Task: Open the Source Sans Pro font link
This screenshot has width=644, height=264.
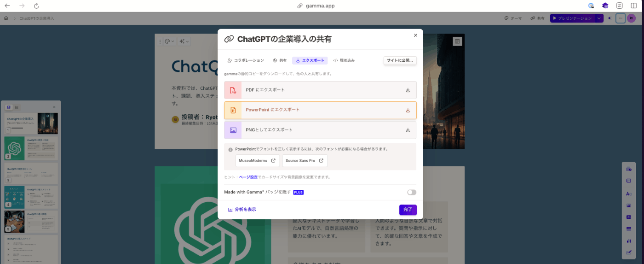Action: 305,161
